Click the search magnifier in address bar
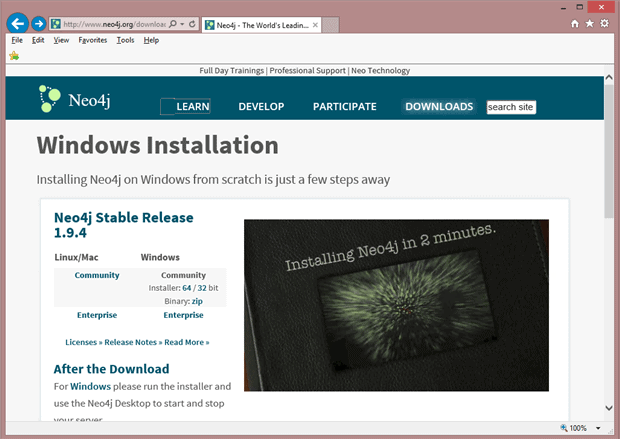The image size is (620, 439). tap(173, 24)
